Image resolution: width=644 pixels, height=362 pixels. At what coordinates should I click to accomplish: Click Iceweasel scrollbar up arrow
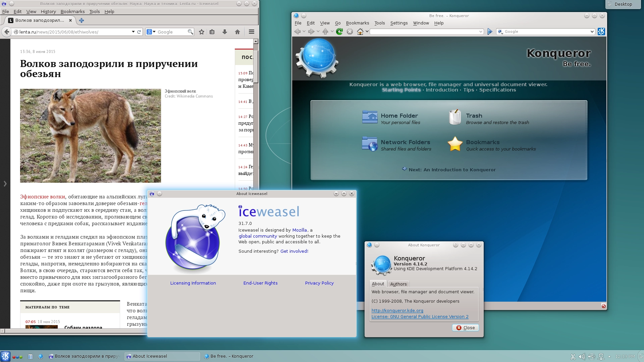[x=256, y=42]
